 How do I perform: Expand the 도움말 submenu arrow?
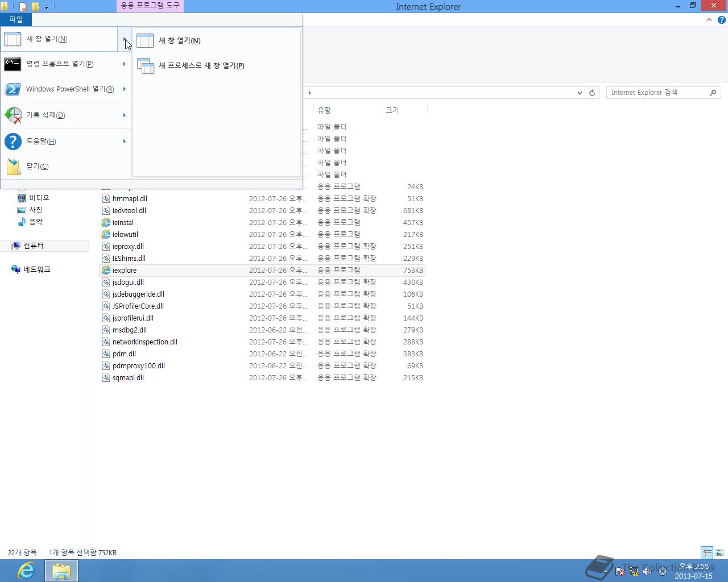click(x=125, y=142)
